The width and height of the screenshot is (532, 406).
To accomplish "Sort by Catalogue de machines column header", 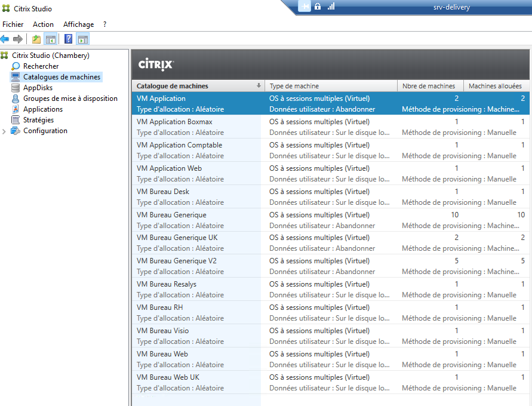I will click(198, 86).
